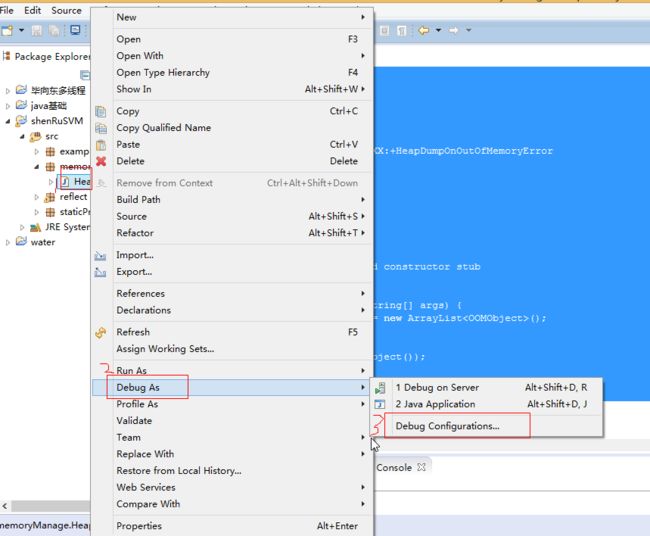Click the Import icon in the menu
This screenshot has width=650, height=536.
pos(100,256)
